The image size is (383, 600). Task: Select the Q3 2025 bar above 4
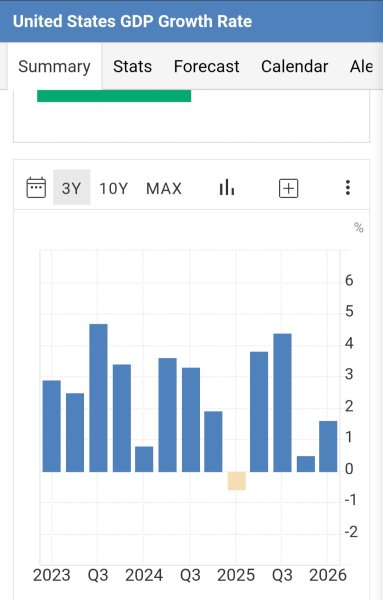282,403
